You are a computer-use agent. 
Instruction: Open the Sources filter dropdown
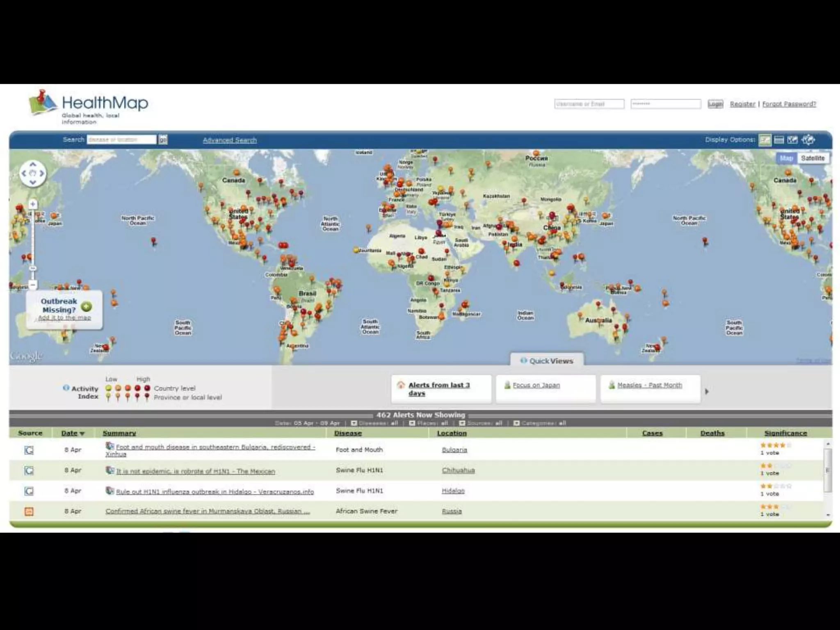[x=462, y=423]
